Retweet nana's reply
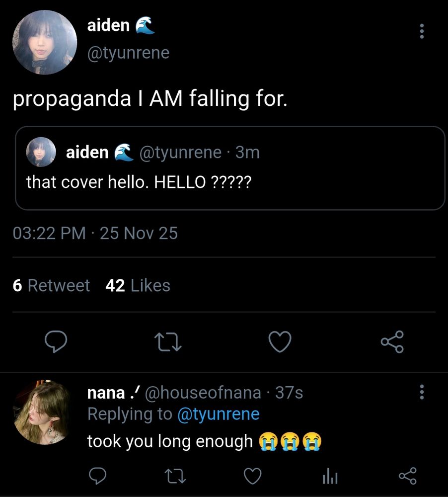The image size is (448, 497). point(175,476)
